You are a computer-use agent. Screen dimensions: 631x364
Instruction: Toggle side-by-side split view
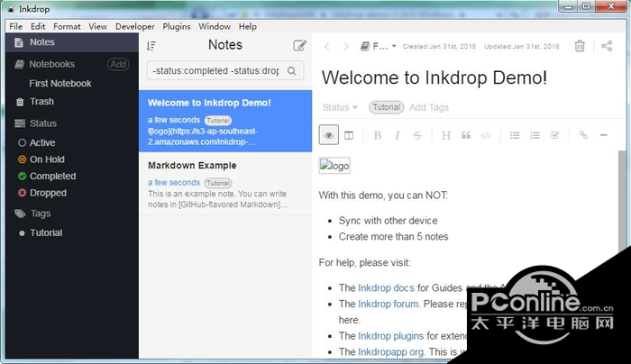click(x=349, y=135)
